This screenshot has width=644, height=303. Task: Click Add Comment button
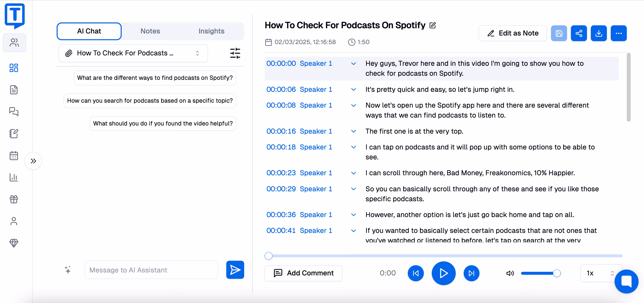[x=303, y=273]
